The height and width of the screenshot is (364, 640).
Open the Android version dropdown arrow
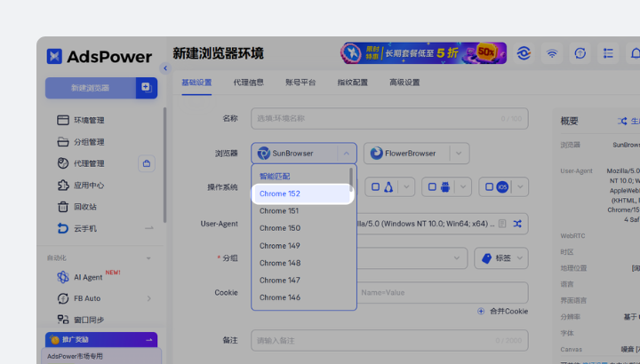pos(463,186)
